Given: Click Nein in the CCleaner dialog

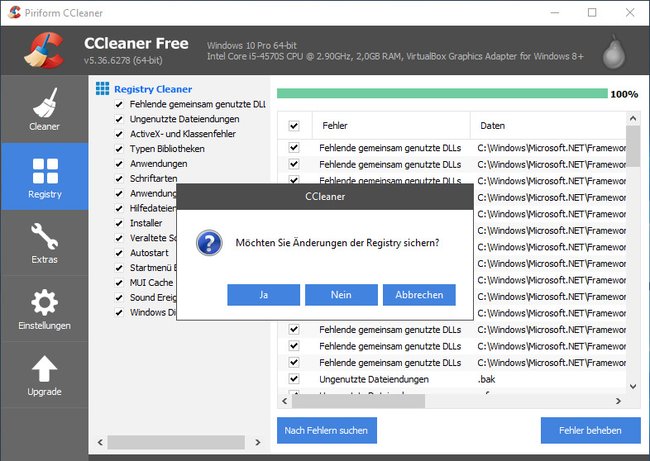Looking at the screenshot, I should click(x=341, y=295).
